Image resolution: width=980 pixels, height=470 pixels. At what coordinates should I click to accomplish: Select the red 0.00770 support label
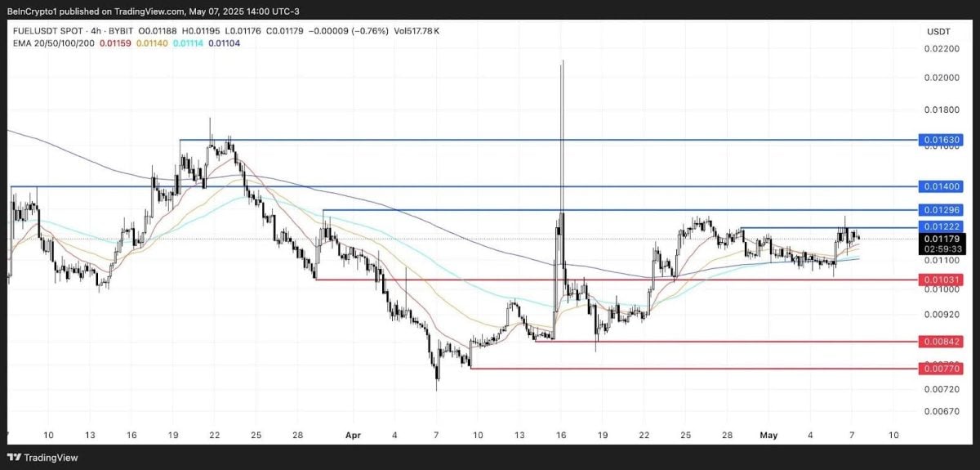[x=942, y=369]
